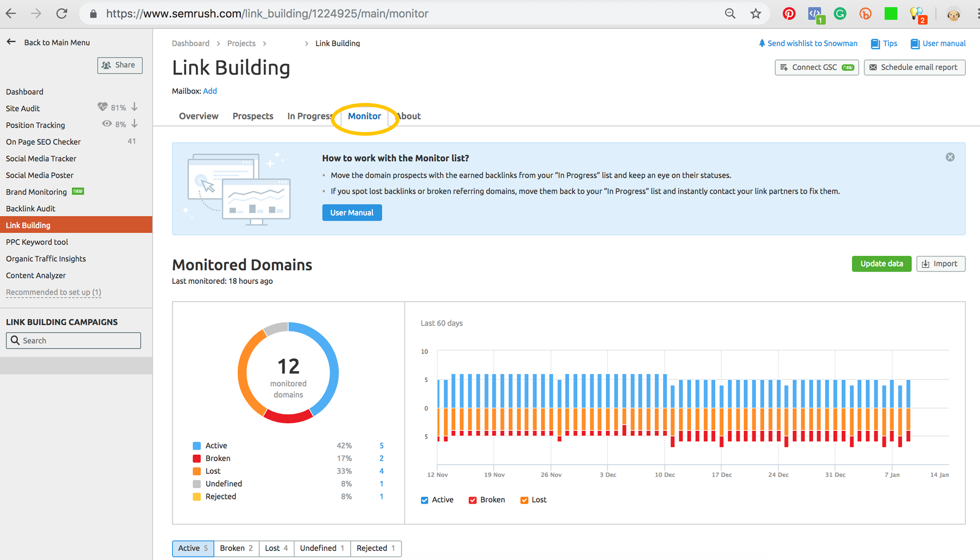This screenshot has width=980, height=560.
Task: Click the browser back arrow
Action: (11, 14)
